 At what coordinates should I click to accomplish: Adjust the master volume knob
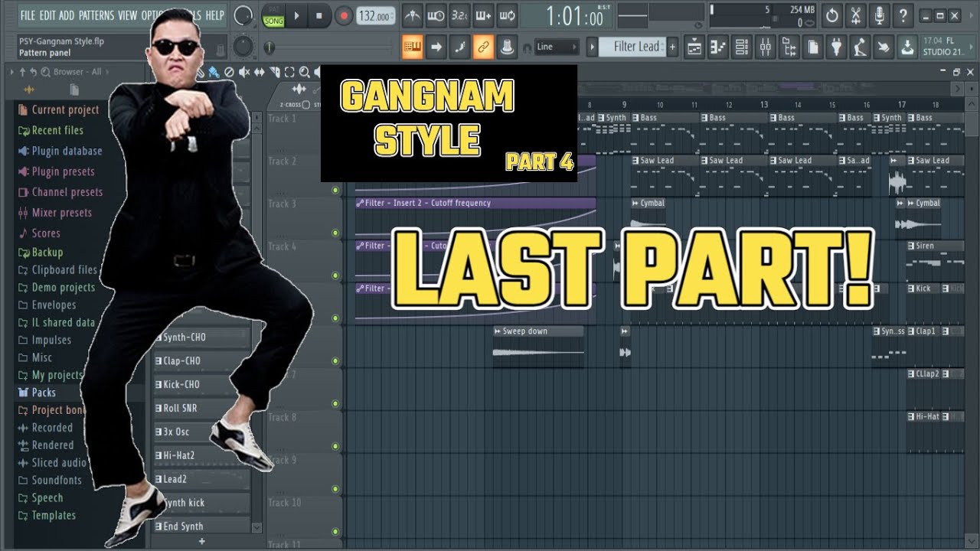pyautogui.click(x=243, y=15)
